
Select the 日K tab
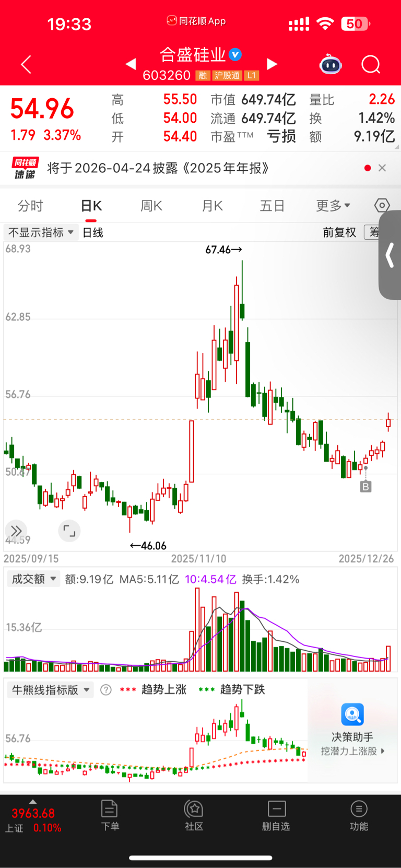coord(91,206)
